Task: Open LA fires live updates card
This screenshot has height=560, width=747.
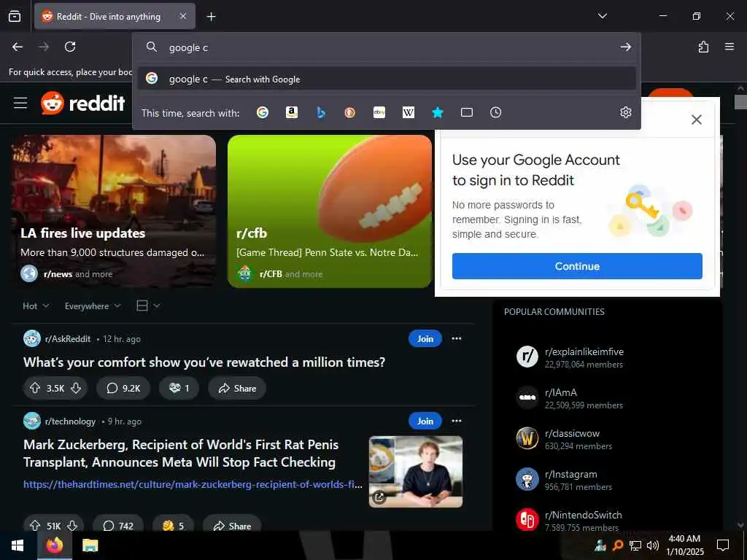Action: coord(114,211)
